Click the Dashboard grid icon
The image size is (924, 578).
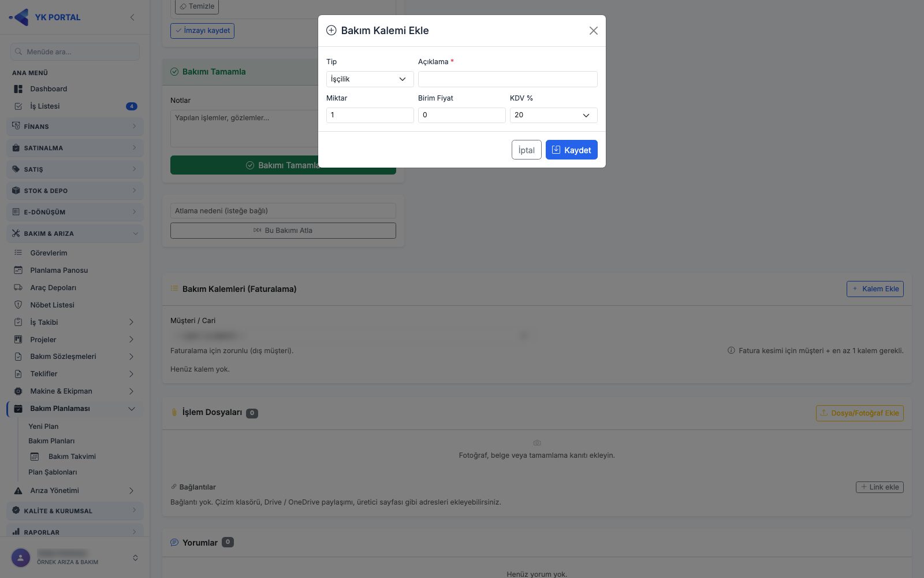(x=18, y=89)
